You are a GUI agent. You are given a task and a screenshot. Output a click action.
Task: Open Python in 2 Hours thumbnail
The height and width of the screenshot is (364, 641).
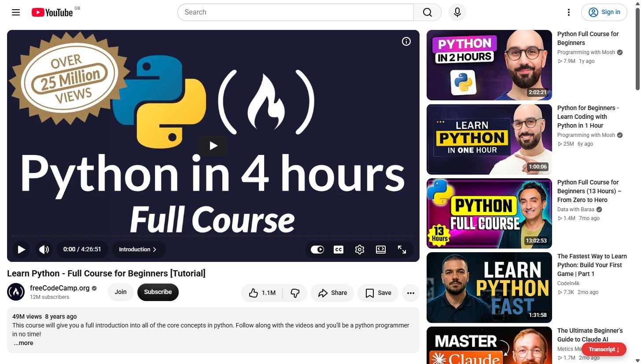pos(489,65)
